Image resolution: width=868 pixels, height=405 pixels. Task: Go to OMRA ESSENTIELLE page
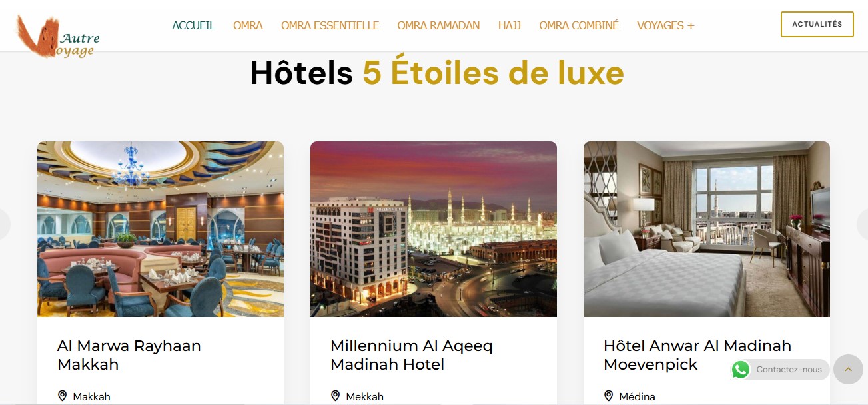point(330,25)
